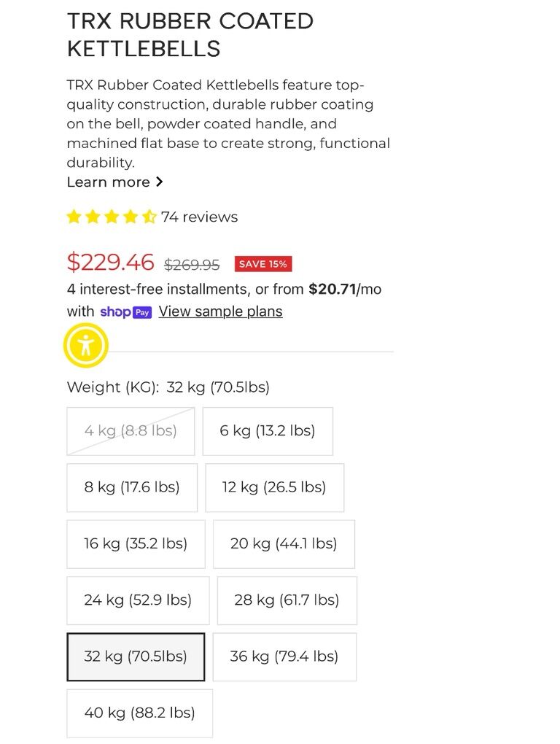Select the 6 kg (13.2 lbs) option
Viewport: 560px width, 744px height.
click(268, 431)
